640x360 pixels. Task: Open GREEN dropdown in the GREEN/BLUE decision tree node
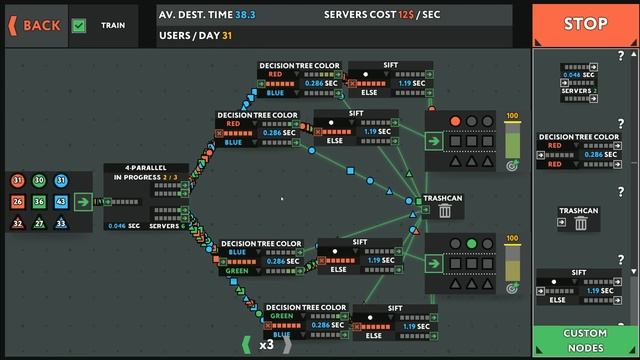pyautogui.click(x=285, y=316)
